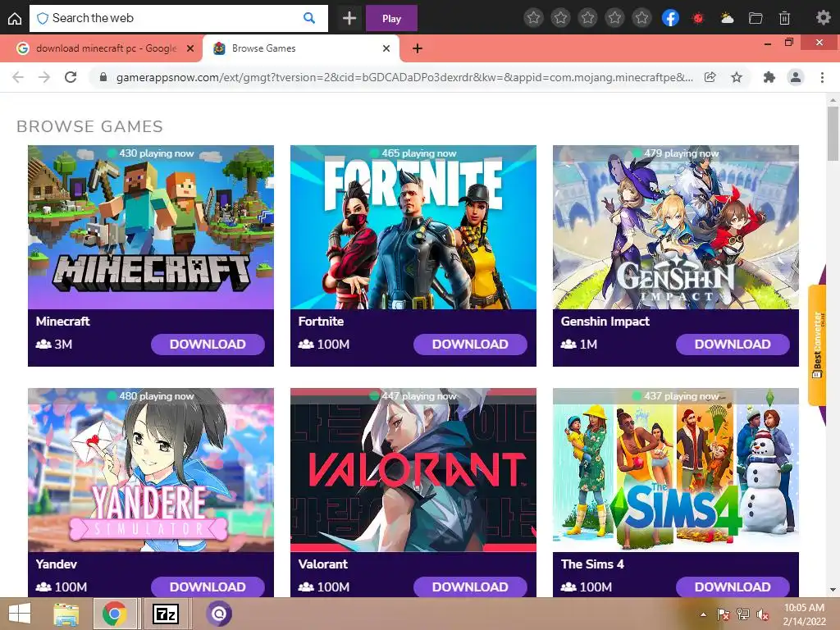Image resolution: width=840 pixels, height=630 pixels.
Task: Click the Valorant title text
Action: click(x=322, y=564)
